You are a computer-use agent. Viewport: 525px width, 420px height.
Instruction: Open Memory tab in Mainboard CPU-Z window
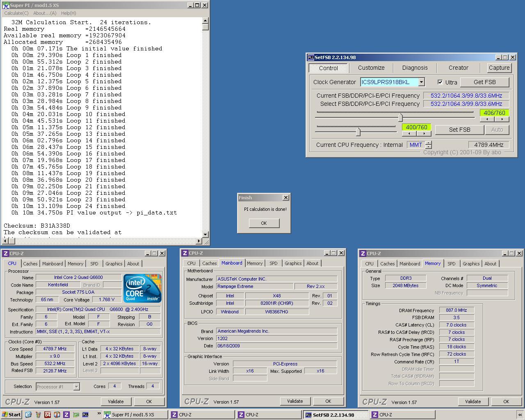click(x=254, y=263)
